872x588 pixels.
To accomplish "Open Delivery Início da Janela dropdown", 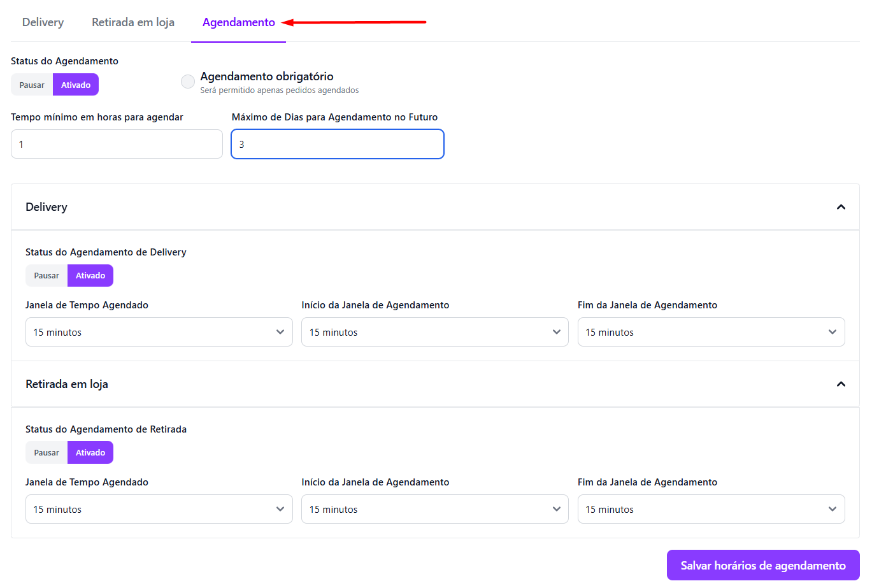I will point(434,332).
